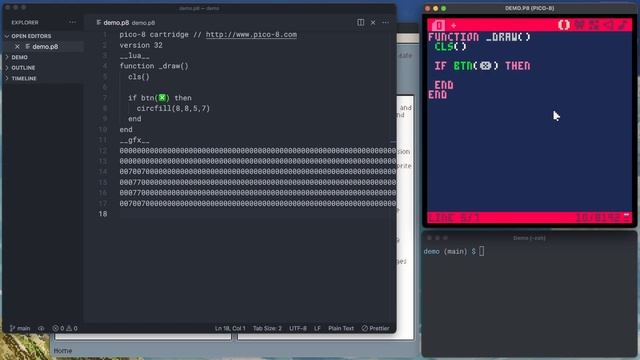Image resolution: width=640 pixels, height=360 pixels.
Task: Click the '__lua__' section line
Action: (x=134, y=56)
